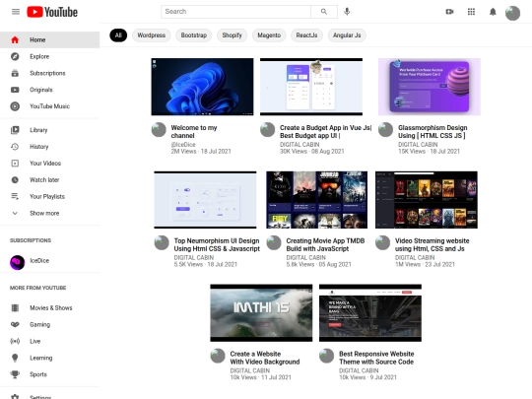Select the Angular Js filter chip

coord(347,35)
